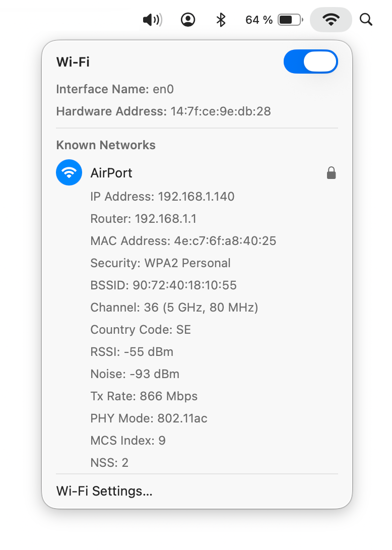Click the Router 192.168.1.1 line

pos(143,218)
